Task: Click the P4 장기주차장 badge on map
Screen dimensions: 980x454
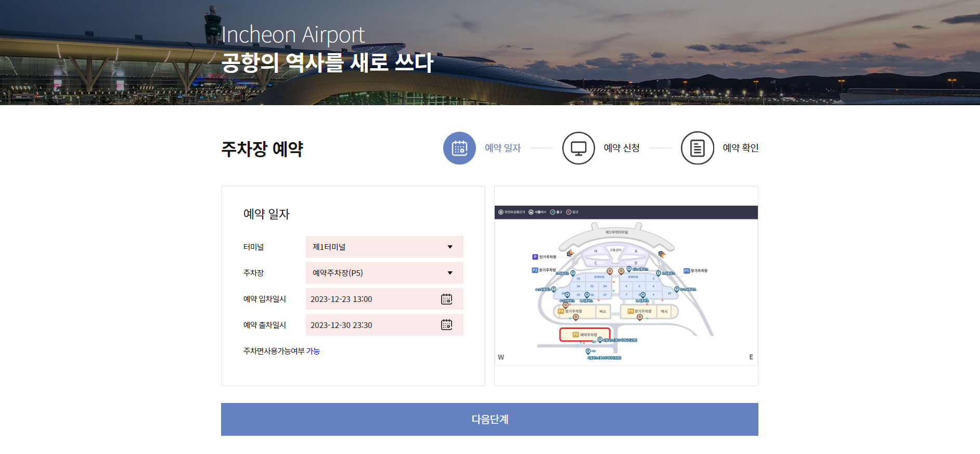Action: pyautogui.click(x=561, y=311)
